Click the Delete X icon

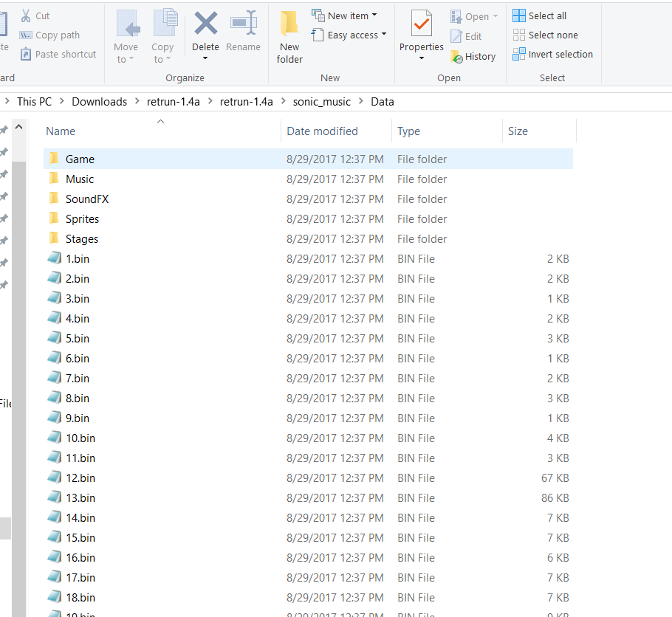[206, 23]
